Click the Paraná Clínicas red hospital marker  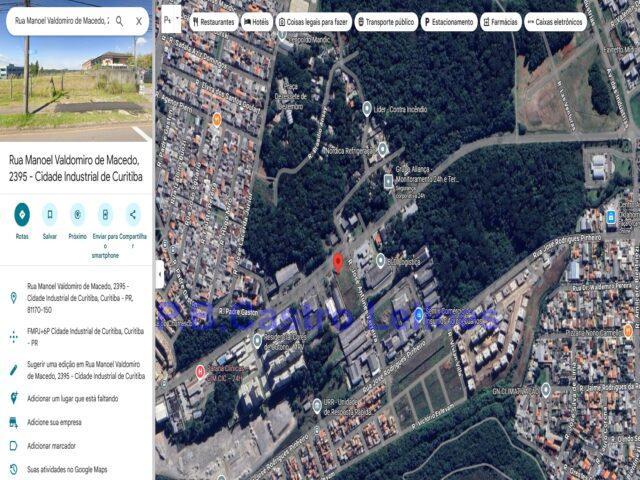(x=200, y=371)
